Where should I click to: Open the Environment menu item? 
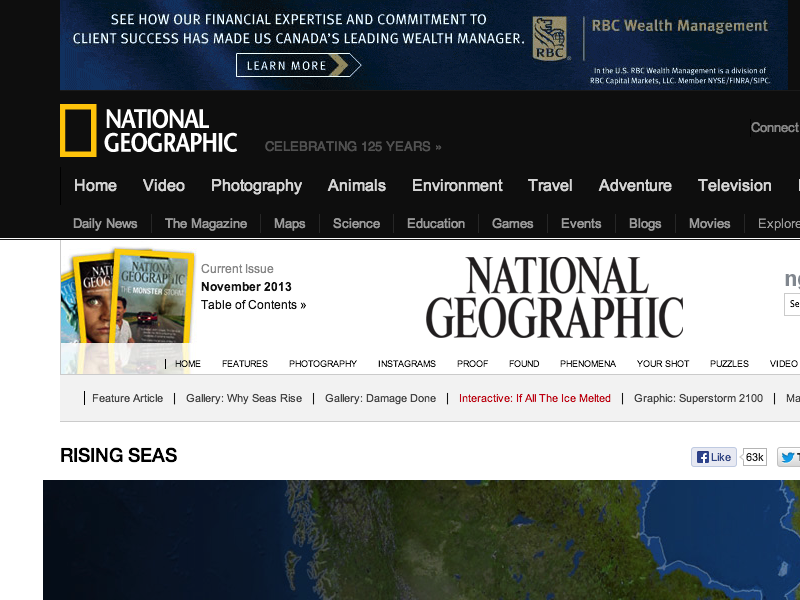pos(457,185)
